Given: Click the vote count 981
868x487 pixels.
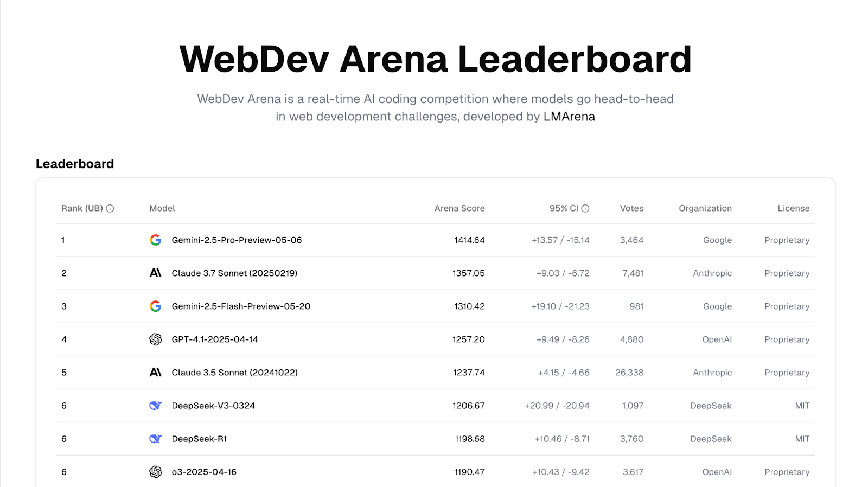Looking at the screenshot, I should click(637, 306).
